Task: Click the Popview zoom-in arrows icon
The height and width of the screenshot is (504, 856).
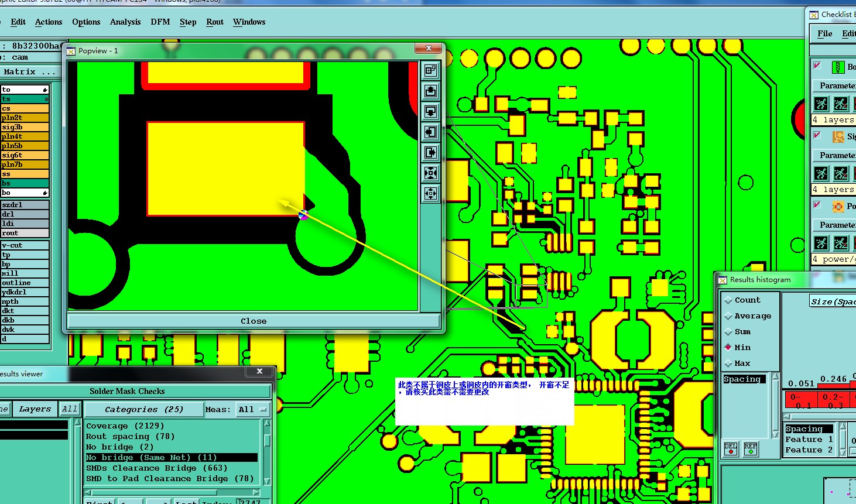Action: tap(430, 173)
